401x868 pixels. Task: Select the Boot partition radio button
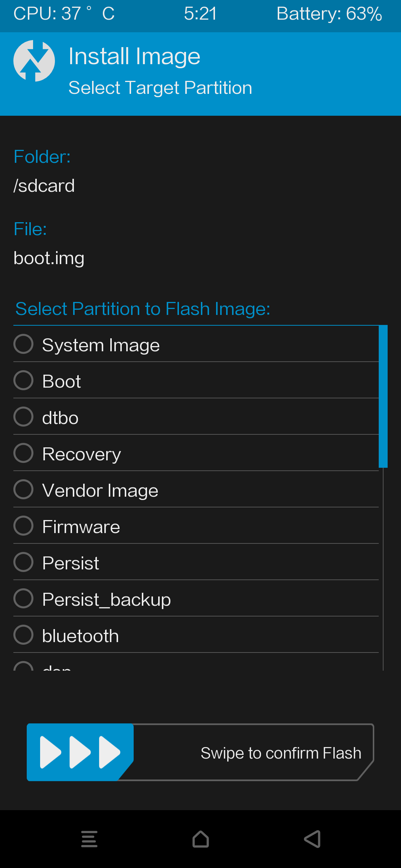23,381
